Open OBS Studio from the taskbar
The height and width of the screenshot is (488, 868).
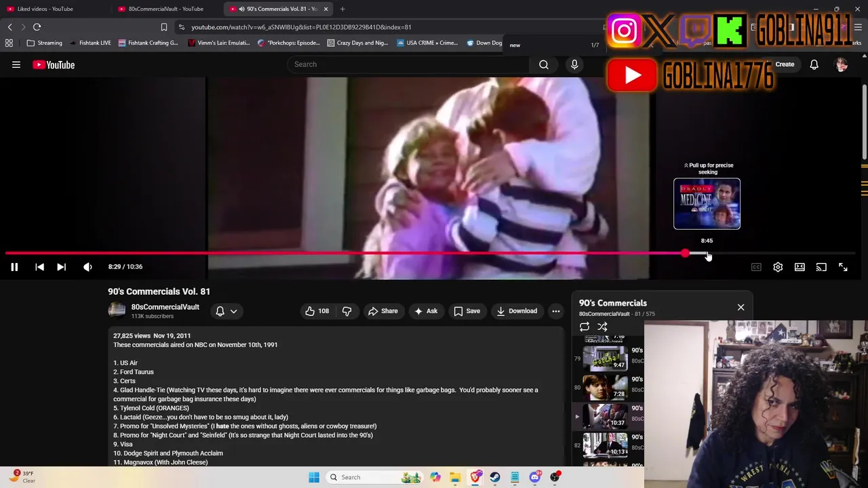[x=555, y=477]
